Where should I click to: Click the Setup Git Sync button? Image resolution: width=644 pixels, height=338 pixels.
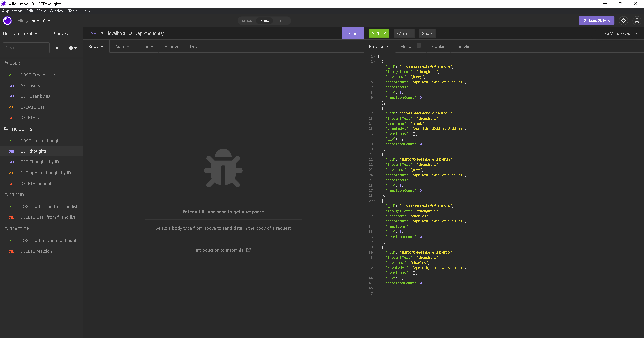click(596, 20)
